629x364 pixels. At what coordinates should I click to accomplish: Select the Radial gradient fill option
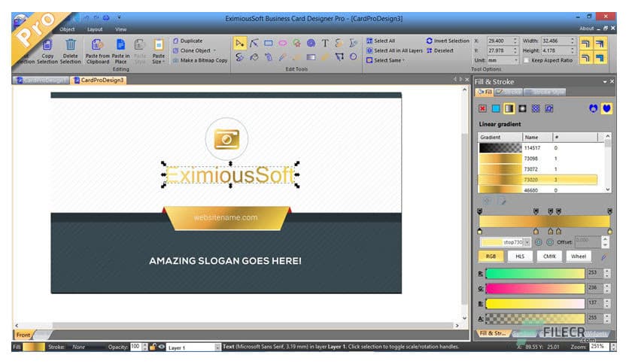click(522, 108)
